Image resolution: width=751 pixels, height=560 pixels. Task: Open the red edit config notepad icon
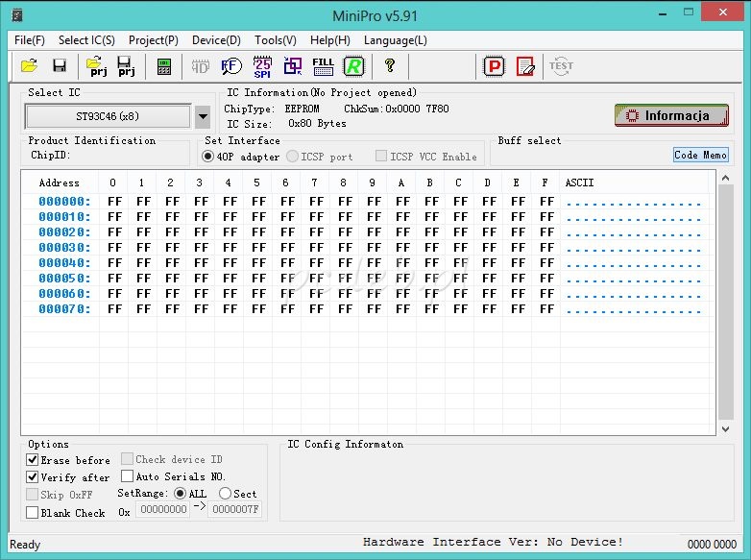(x=525, y=66)
